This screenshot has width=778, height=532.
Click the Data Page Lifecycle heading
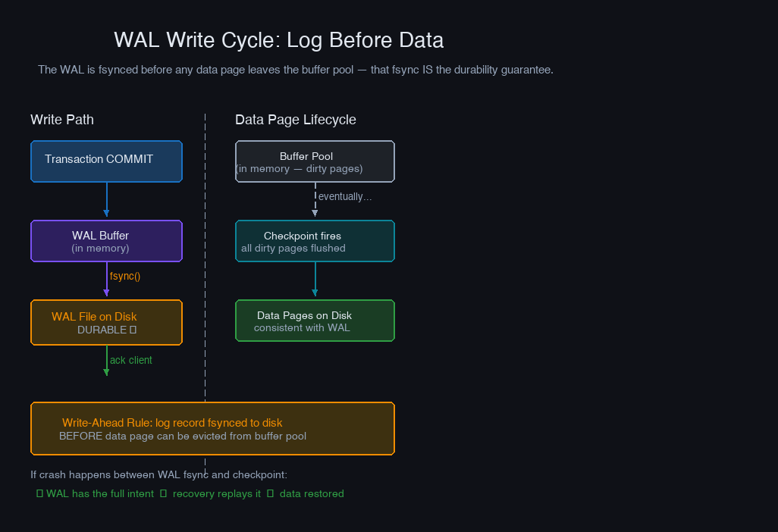tap(296, 120)
